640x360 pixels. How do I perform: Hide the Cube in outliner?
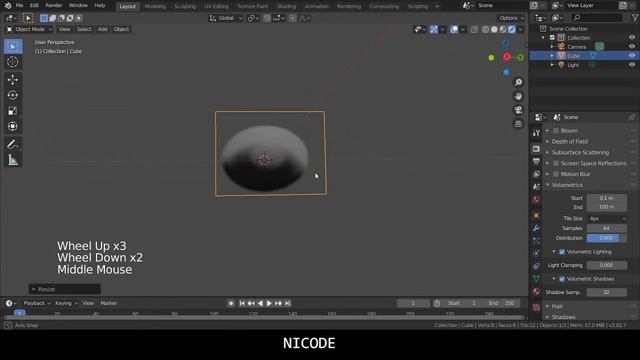point(632,56)
